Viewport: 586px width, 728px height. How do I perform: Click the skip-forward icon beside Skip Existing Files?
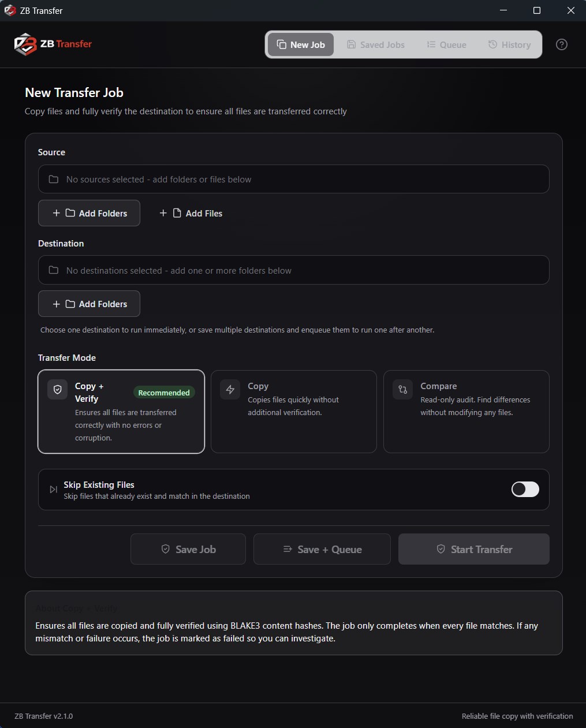[x=53, y=490]
